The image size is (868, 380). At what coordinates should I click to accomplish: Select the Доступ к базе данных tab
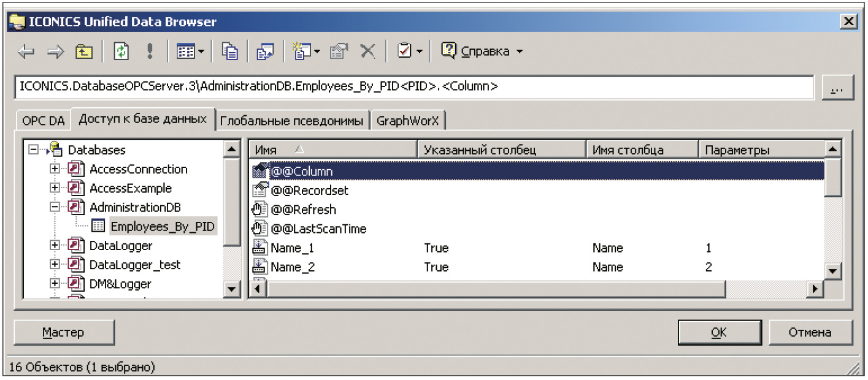[x=143, y=119]
